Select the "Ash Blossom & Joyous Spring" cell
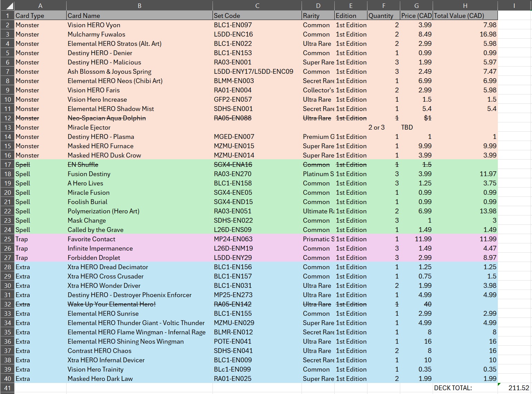Viewport: 532px width, 394px height. click(x=139, y=71)
